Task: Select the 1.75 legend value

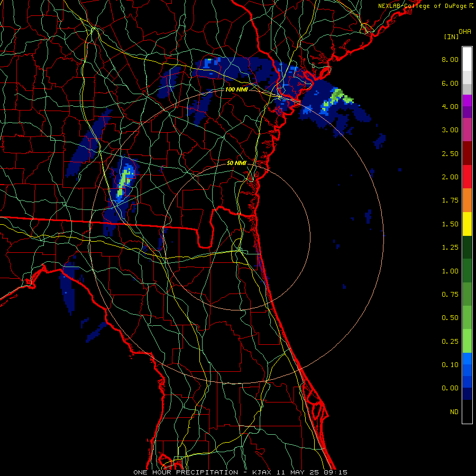Action: 450,200
